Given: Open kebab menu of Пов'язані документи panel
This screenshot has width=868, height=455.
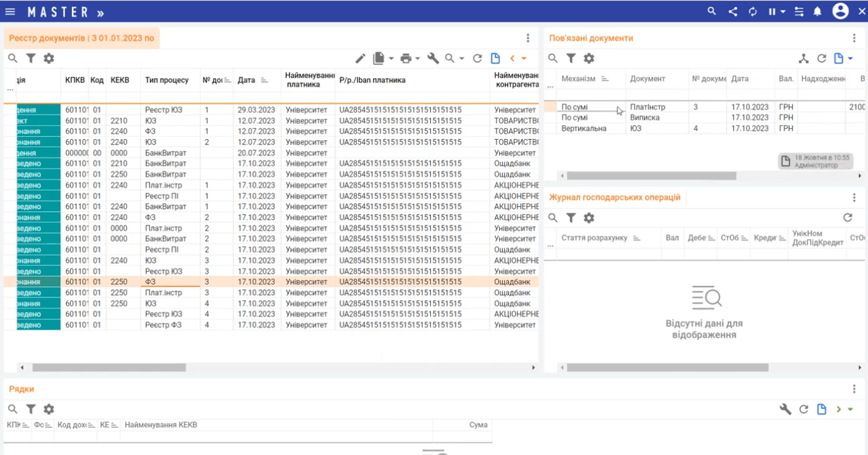Looking at the screenshot, I should (x=854, y=38).
